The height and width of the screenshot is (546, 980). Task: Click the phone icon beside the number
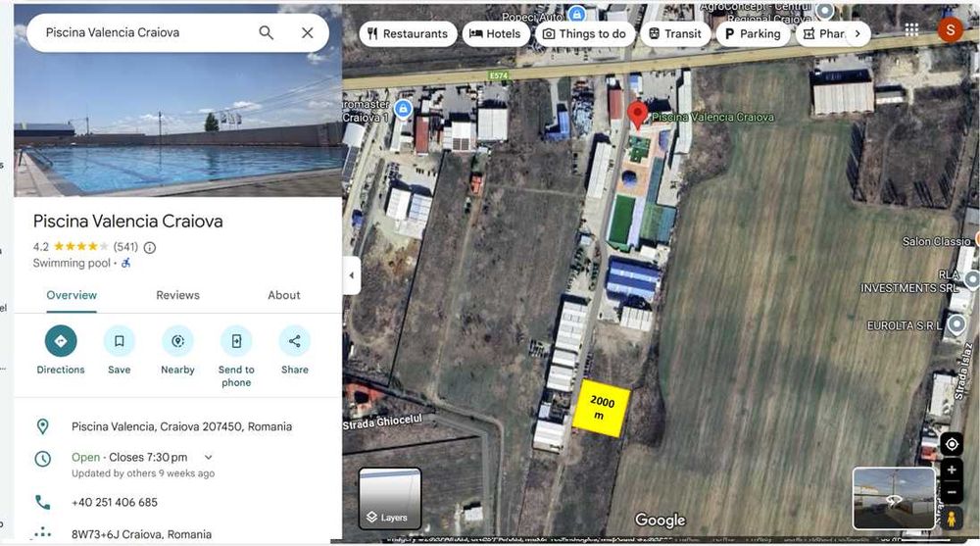(x=42, y=502)
